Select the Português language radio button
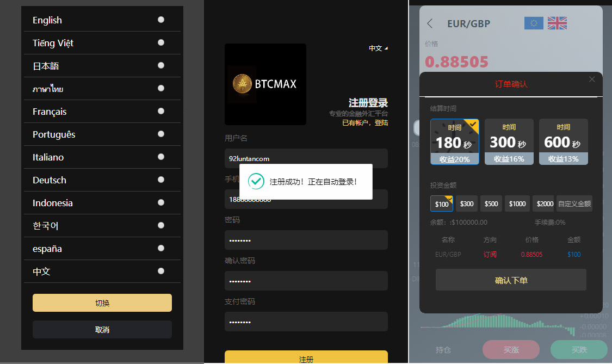The height and width of the screenshot is (364, 612). point(161,134)
